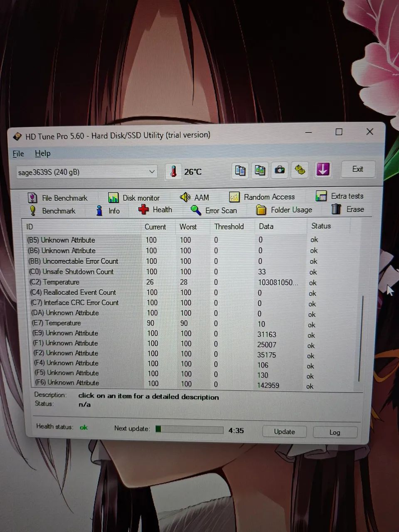Screen dimensions: 399x532
Task: Close the HD Tune Pro window
Action: tap(369, 132)
